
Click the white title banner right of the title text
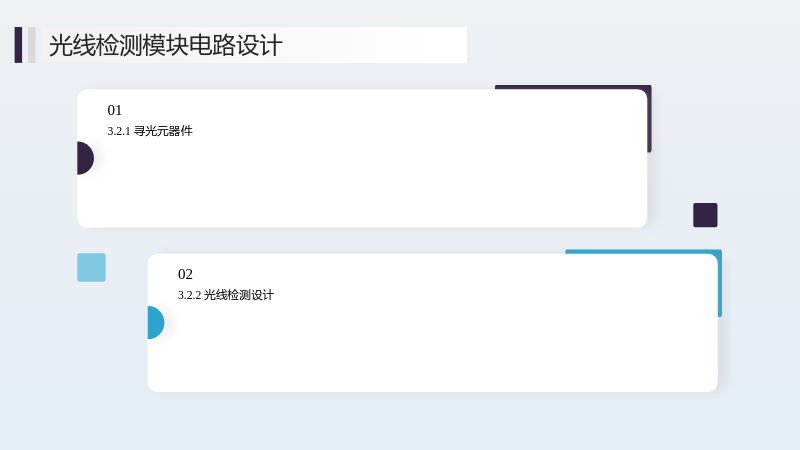[375, 45]
